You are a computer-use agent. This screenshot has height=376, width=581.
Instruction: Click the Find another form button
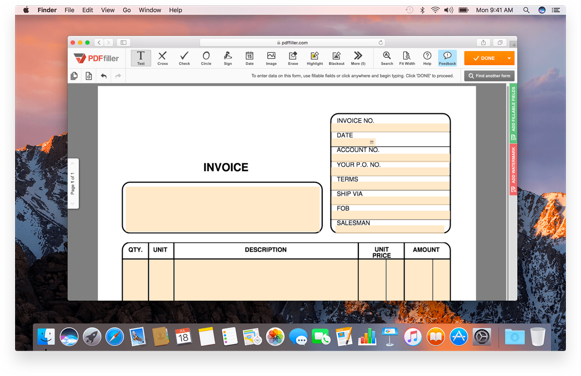click(x=489, y=76)
